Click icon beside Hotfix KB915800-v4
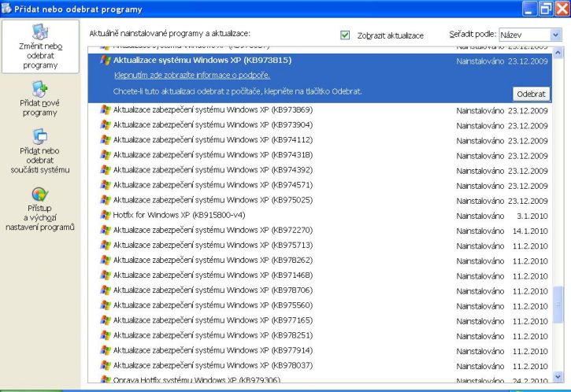Viewport: 571px width, 392px height. point(106,215)
